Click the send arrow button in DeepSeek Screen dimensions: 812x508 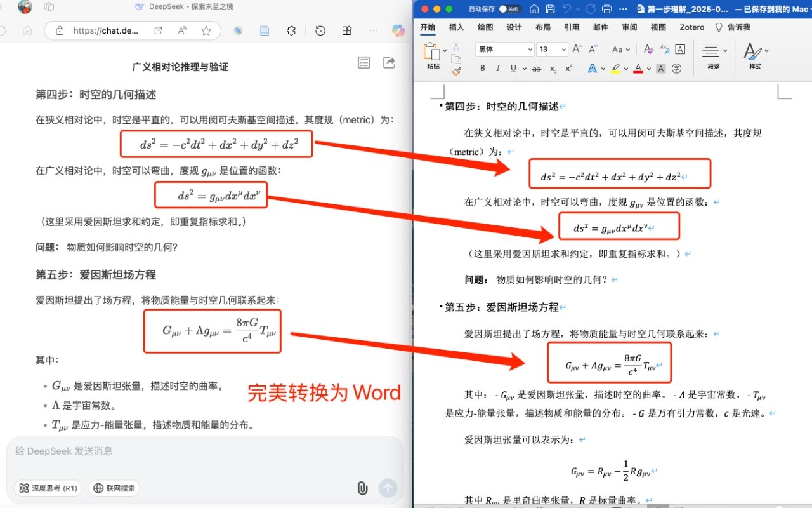coord(388,488)
